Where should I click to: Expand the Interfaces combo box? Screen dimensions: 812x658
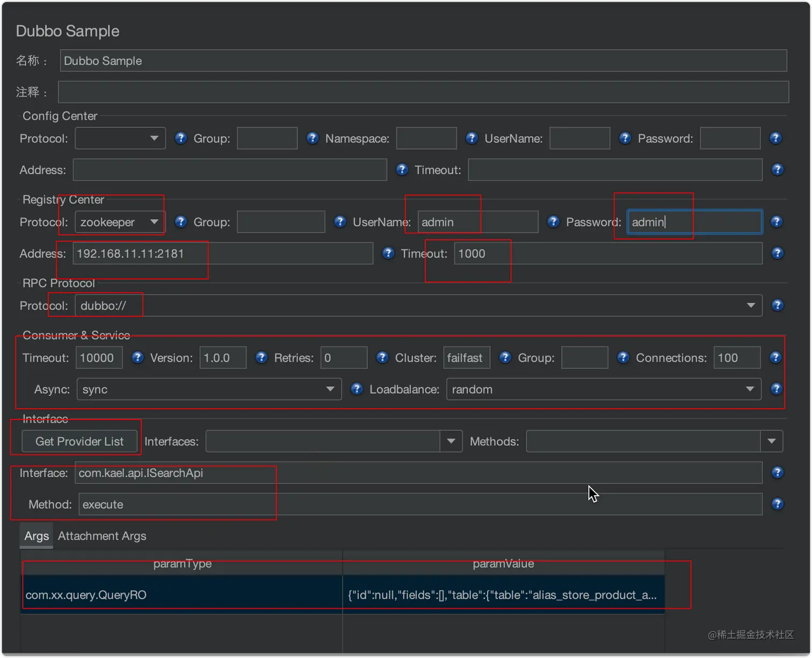click(451, 441)
